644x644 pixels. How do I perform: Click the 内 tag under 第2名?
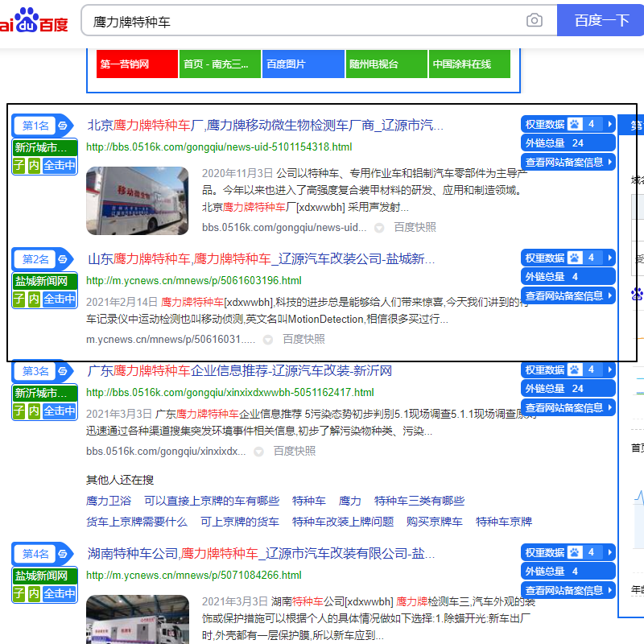(x=34, y=299)
